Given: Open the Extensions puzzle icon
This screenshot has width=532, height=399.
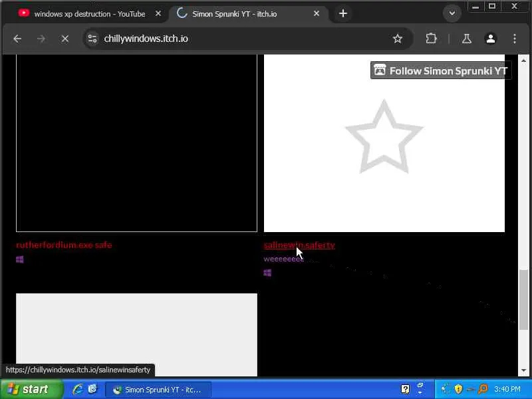Looking at the screenshot, I should pos(431,39).
